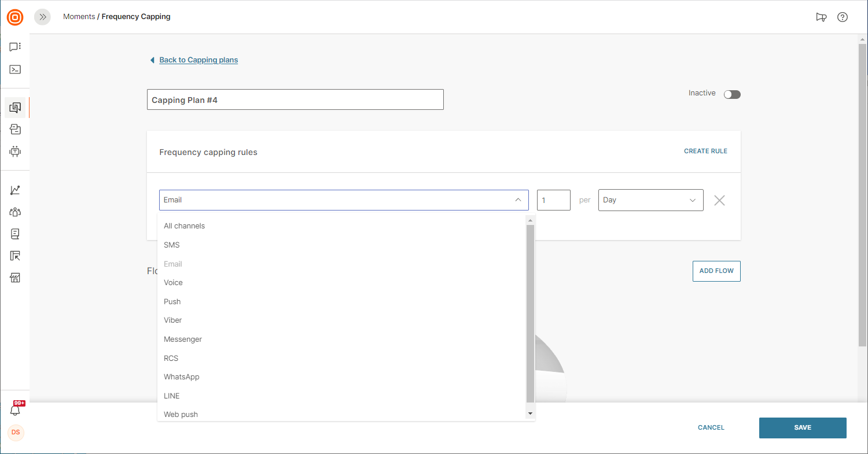Select WhatsApp from the channel list
The image size is (868, 454).
click(x=182, y=377)
